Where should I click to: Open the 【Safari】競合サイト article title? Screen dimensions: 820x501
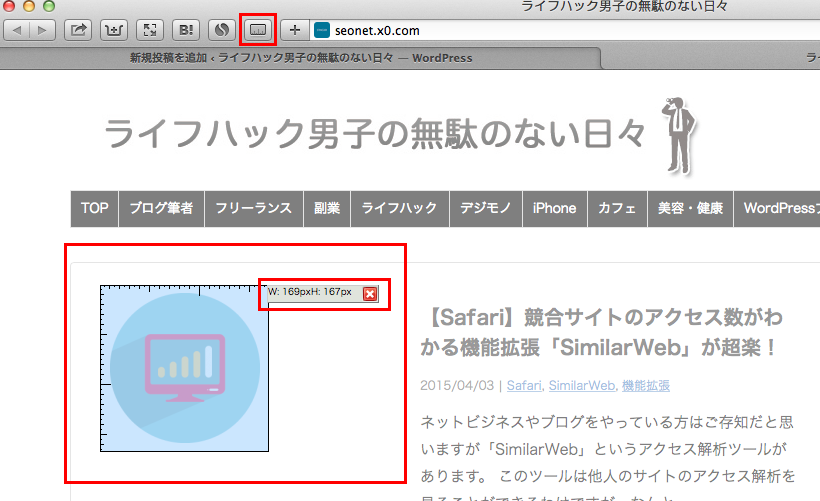coord(601,332)
